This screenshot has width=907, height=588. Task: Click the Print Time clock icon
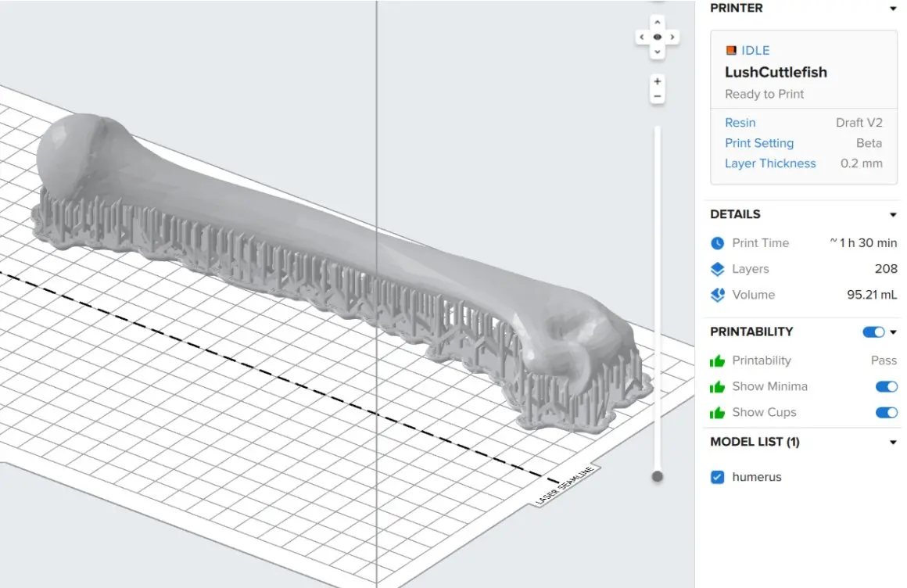click(x=717, y=243)
